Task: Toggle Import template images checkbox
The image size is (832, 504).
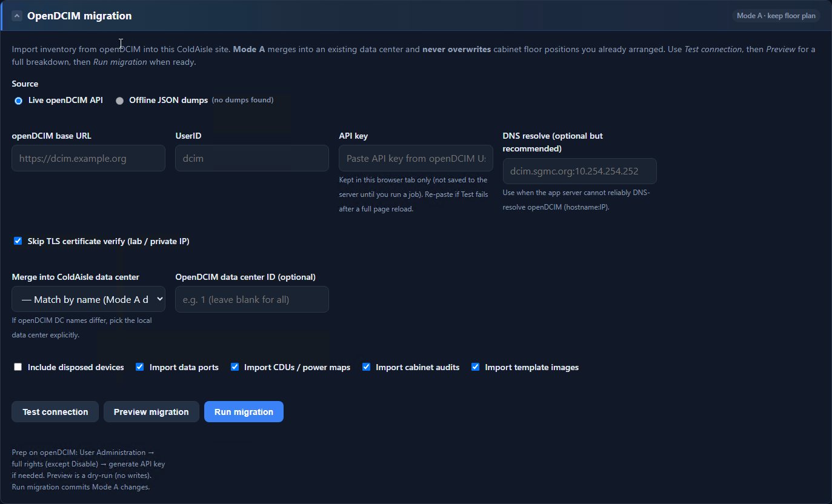Action: [x=476, y=367]
